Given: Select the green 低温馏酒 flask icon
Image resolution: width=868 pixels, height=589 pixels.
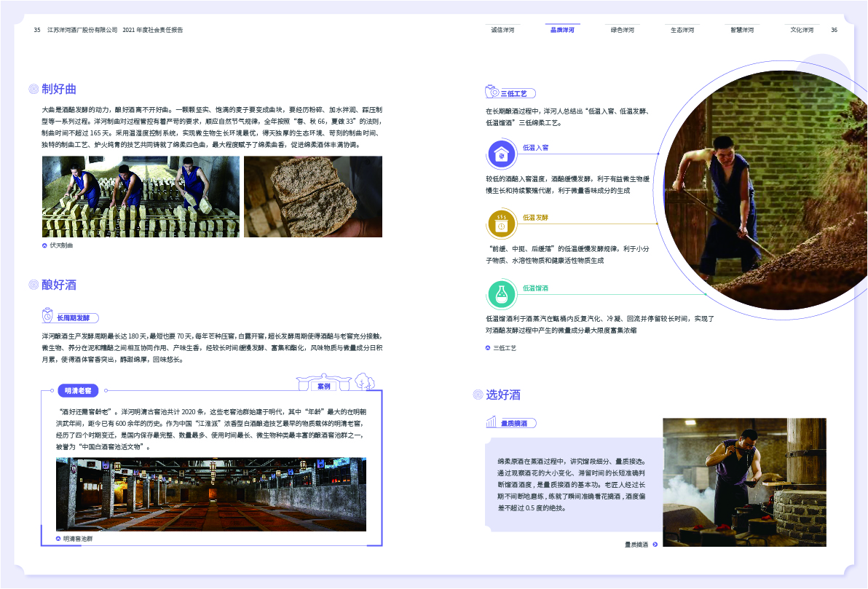Looking at the screenshot, I should [501, 294].
